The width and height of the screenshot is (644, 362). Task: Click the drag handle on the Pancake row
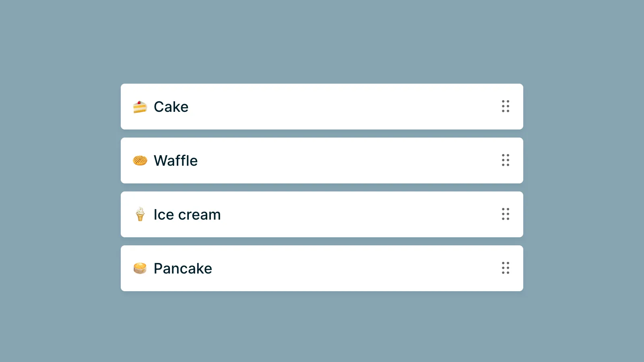pos(506,268)
